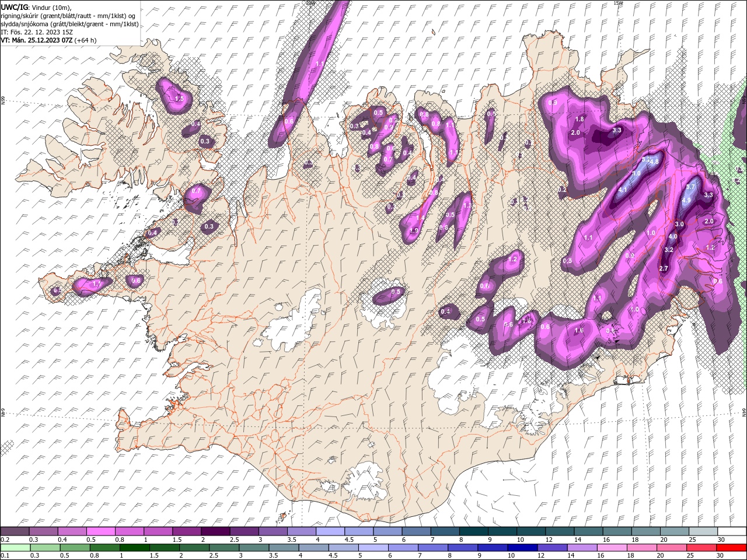Select the violet 14 swatch in lower legend row
Image resolution: width=747 pixels, height=560 pixels.
[581, 548]
